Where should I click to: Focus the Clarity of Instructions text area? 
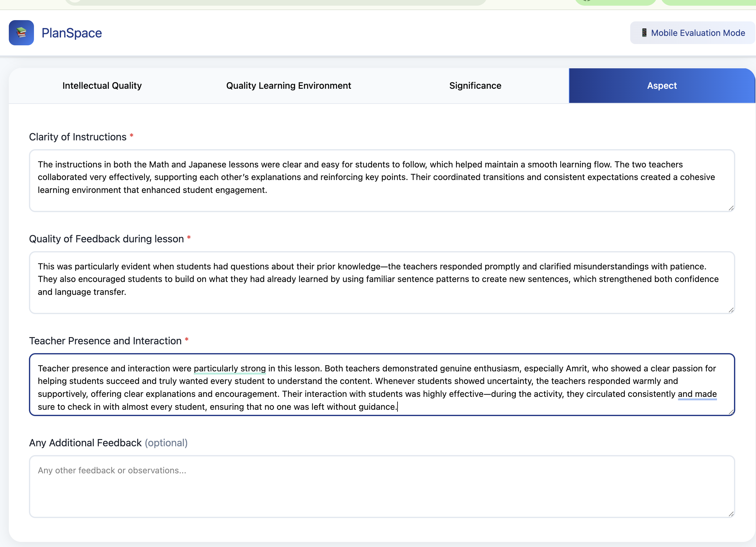click(382, 180)
